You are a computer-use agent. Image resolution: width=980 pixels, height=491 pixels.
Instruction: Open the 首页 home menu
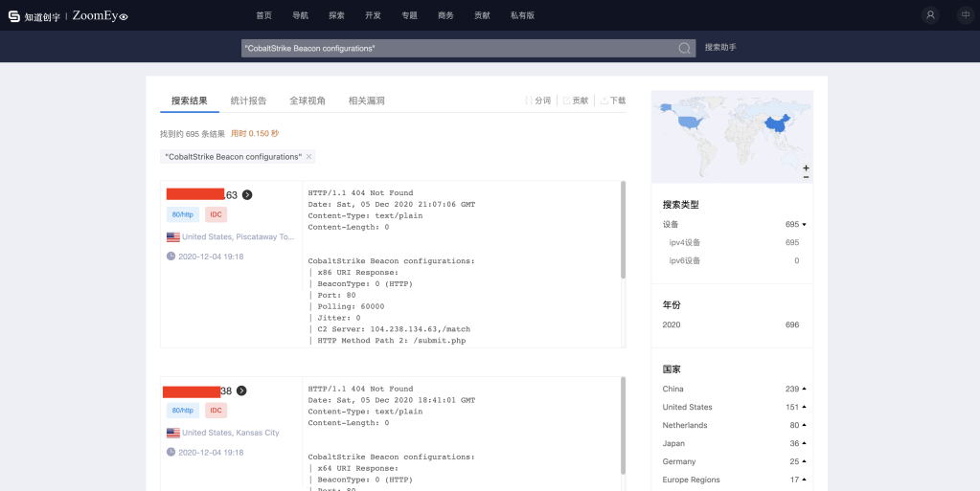tap(263, 15)
